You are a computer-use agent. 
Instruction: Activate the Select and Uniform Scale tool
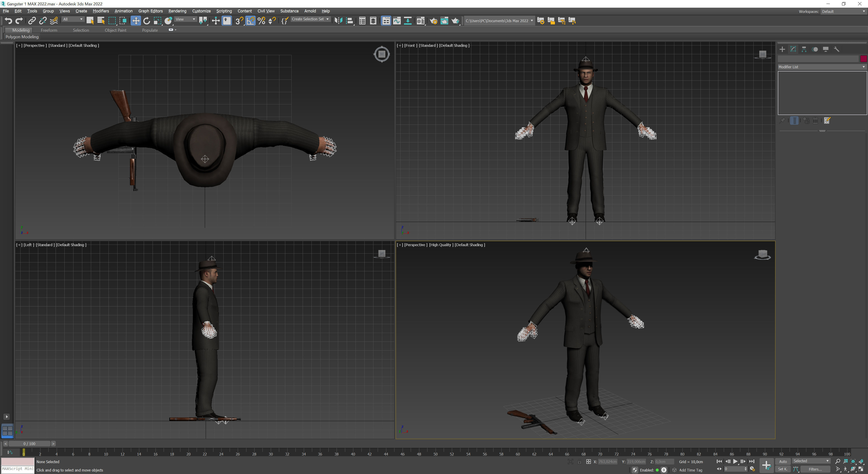157,21
